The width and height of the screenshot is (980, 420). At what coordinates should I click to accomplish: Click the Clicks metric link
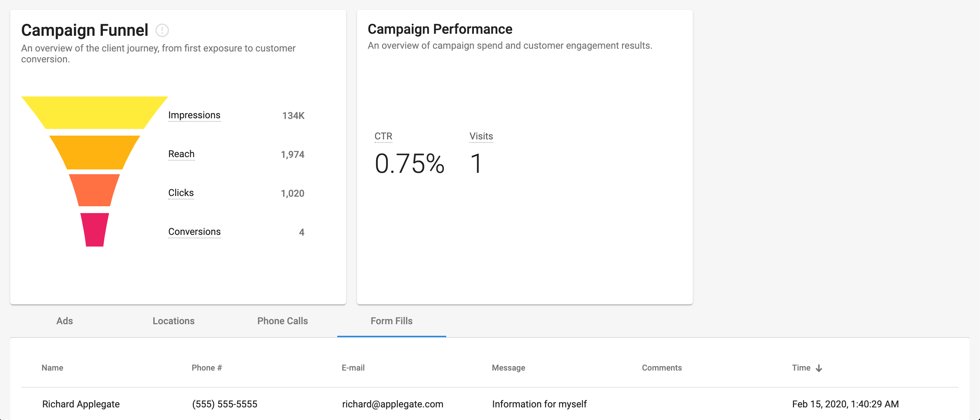[x=181, y=193]
